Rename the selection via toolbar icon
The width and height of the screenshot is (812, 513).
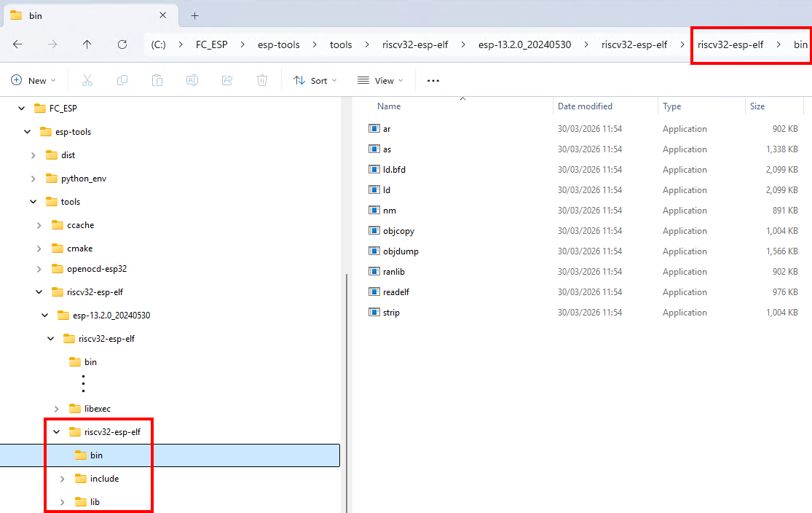tap(192, 80)
